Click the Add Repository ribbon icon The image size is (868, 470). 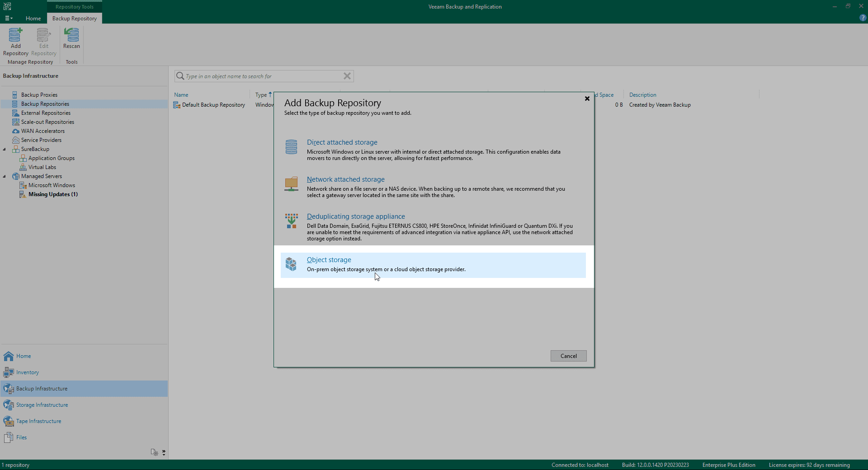15,35
